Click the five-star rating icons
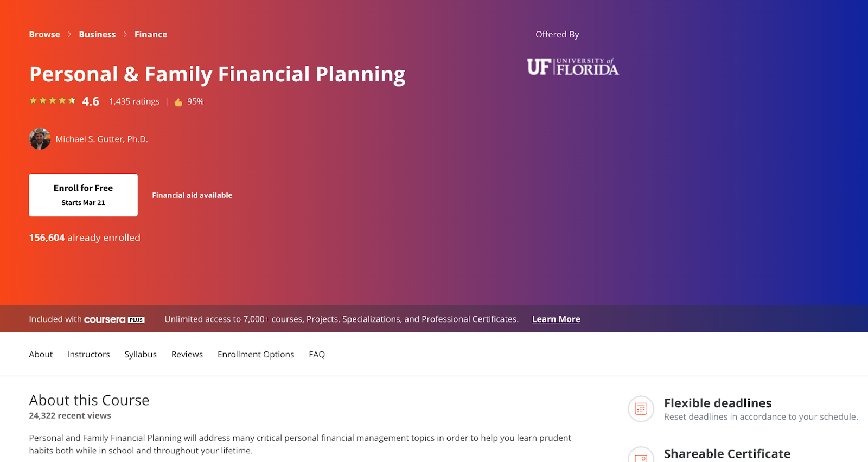The height and width of the screenshot is (462, 868). click(52, 101)
